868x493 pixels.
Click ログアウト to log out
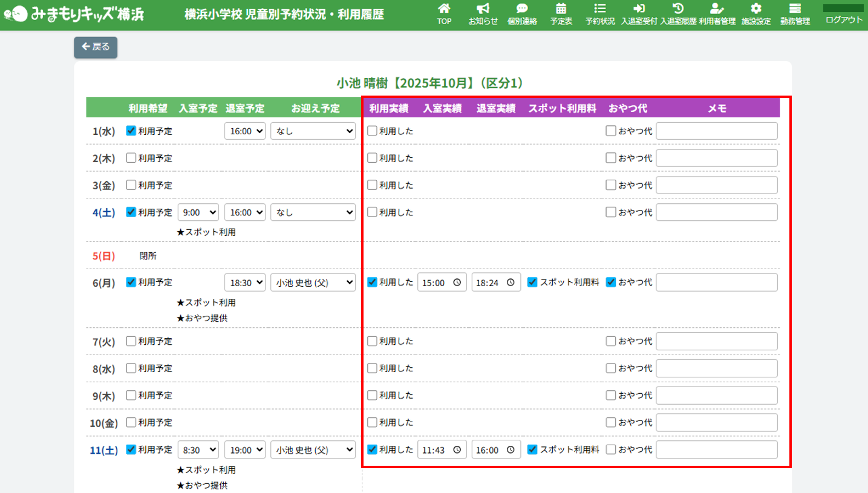click(844, 19)
